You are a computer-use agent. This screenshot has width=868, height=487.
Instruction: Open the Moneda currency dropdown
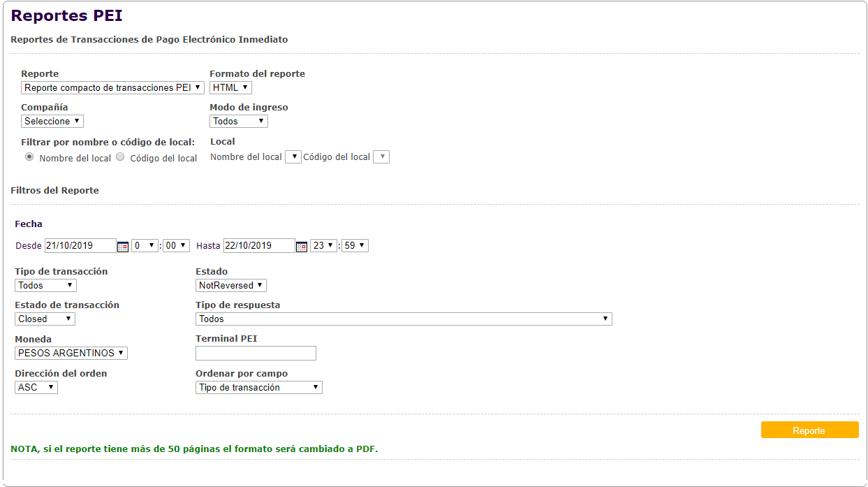[71, 354]
